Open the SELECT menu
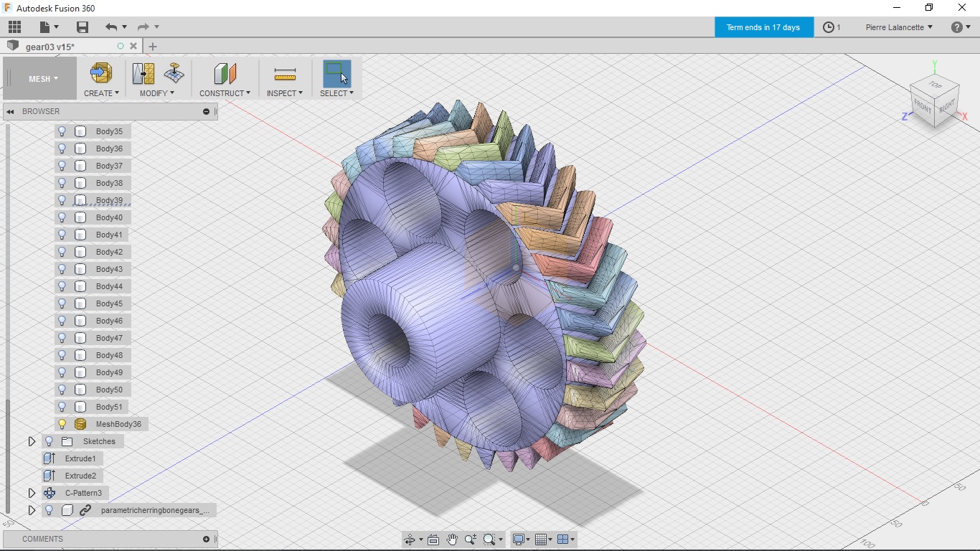 pos(336,93)
